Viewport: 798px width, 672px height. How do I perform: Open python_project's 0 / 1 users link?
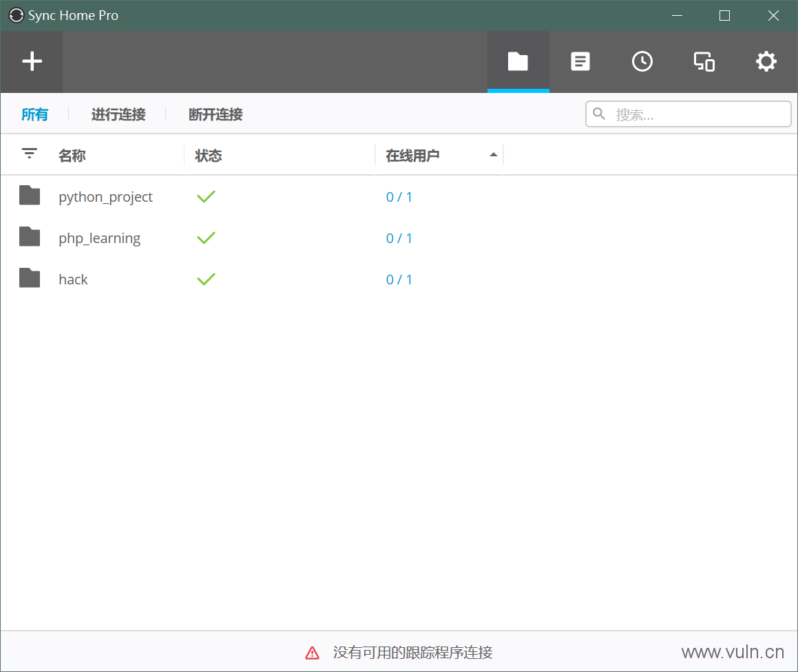(x=399, y=197)
